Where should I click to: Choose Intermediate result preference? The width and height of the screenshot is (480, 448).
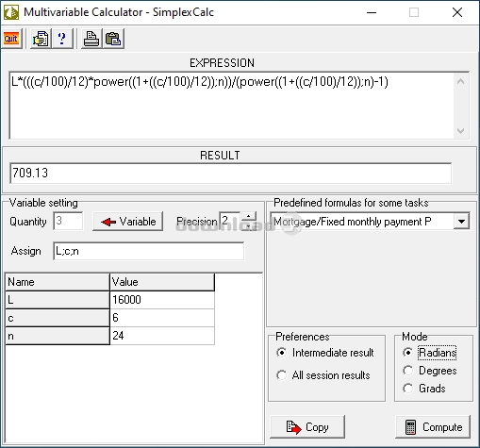pos(281,353)
